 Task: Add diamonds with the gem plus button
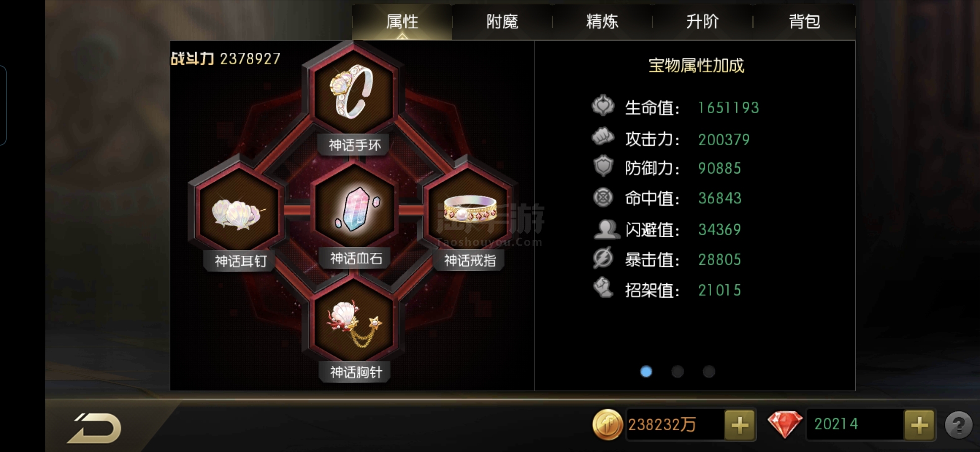pos(919,425)
